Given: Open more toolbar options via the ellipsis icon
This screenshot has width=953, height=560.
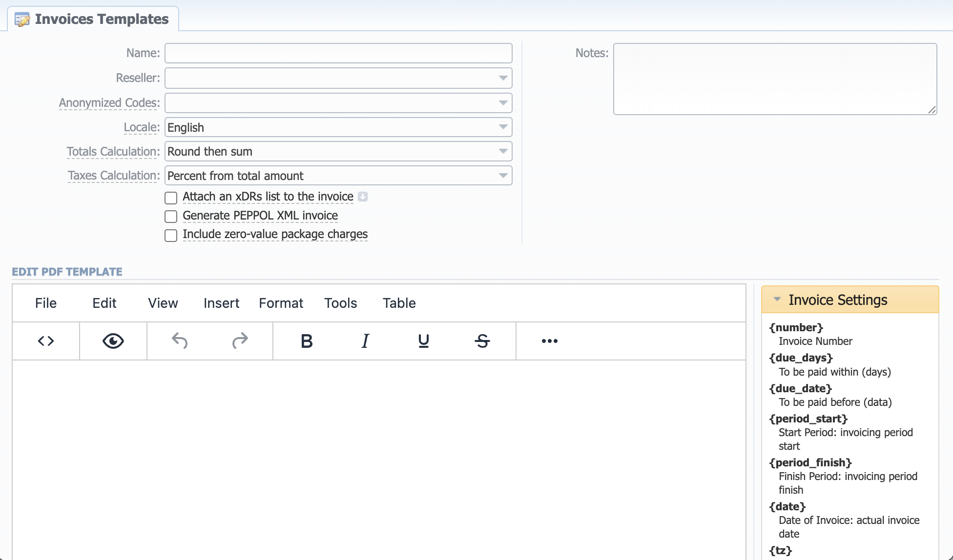Looking at the screenshot, I should (549, 341).
